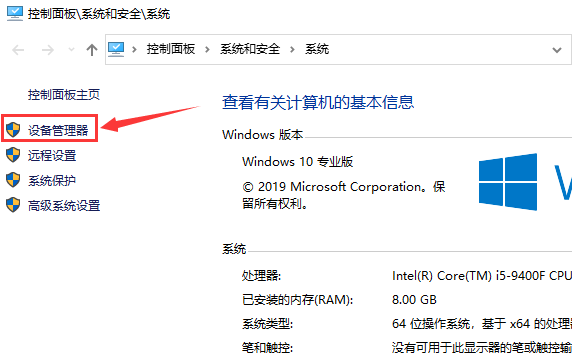Open 远程设置 link
Viewport: 572px width, 361px height.
[x=52, y=155]
